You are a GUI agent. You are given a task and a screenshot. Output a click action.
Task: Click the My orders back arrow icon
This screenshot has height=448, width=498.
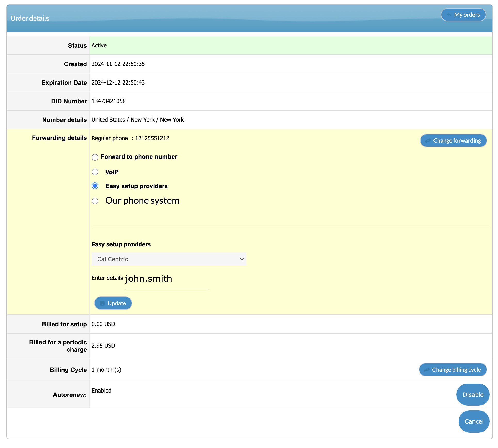pyautogui.click(x=449, y=15)
